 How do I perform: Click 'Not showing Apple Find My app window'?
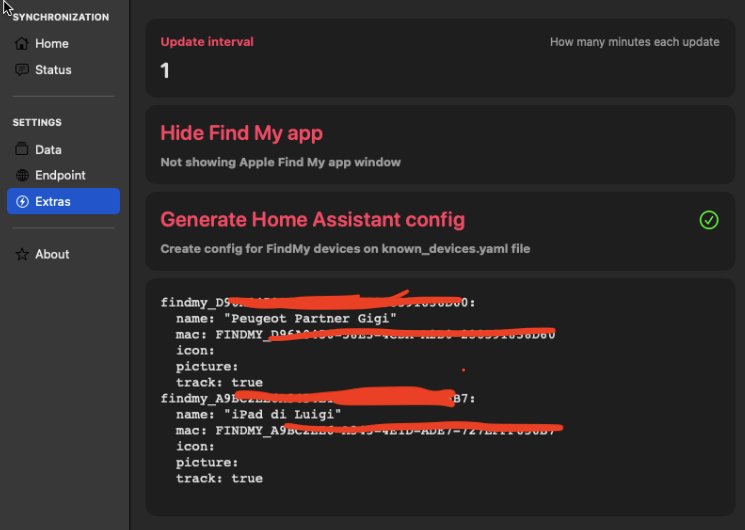coord(281,162)
